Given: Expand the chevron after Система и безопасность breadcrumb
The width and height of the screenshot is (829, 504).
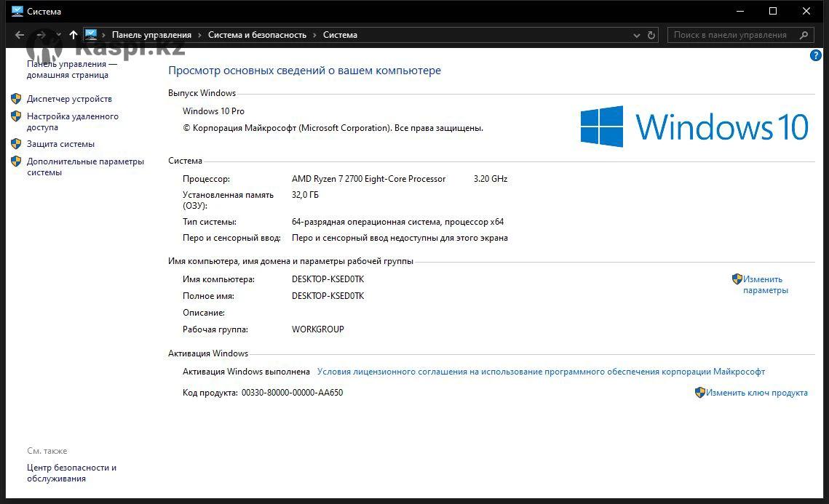Looking at the screenshot, I should tap(315, 35).
